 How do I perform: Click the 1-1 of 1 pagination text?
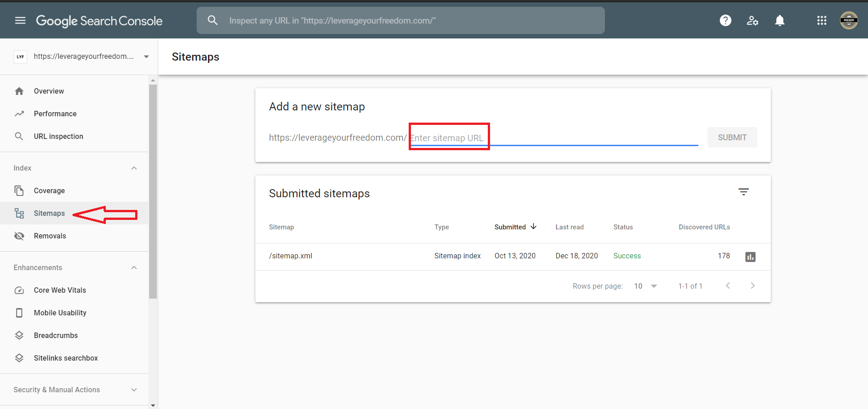[x=690, y=286]
